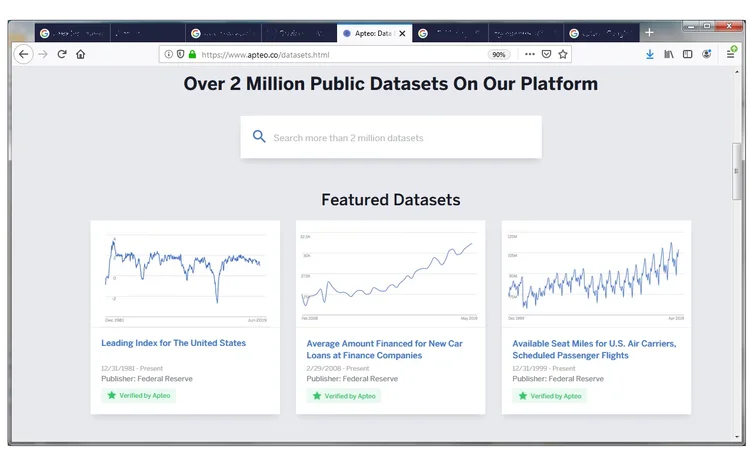Viewport: 750px width, 463px height.
Task: Open the tracking protection shield
Action: (180, 55)
